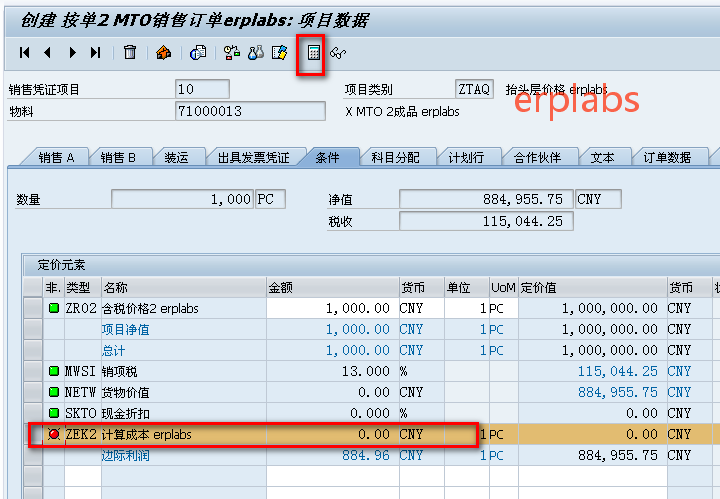The height and width of the screenshot is (499, 720).
Task: Select row selector for ZEK2 row
Action: (33, 434)
